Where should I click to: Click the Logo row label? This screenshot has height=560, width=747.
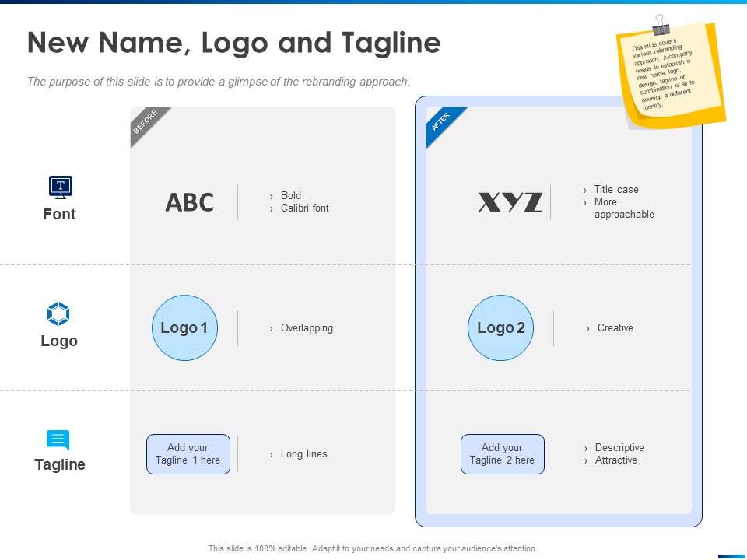click(59, 341)
